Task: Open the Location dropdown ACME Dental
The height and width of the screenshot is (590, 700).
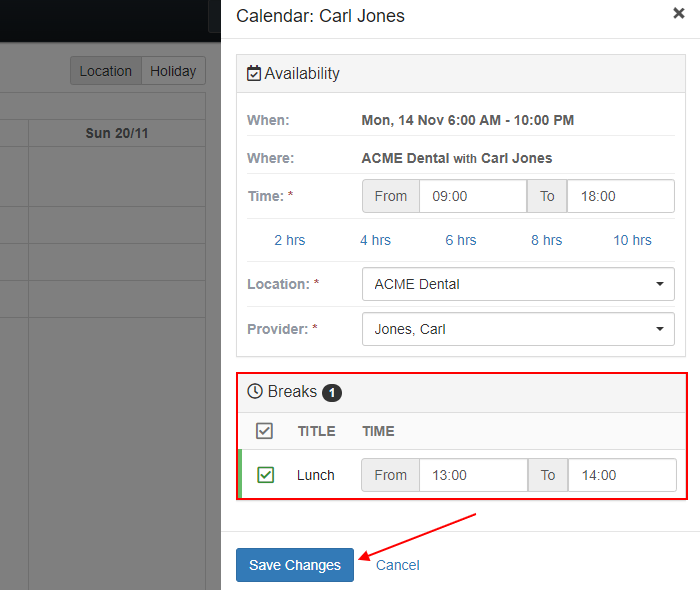Action: 518,284
